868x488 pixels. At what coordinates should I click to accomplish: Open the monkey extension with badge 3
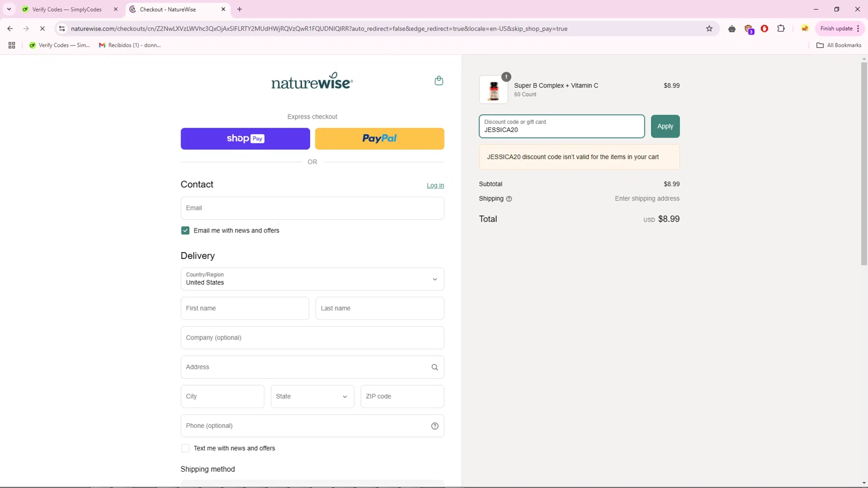point(749,29)
